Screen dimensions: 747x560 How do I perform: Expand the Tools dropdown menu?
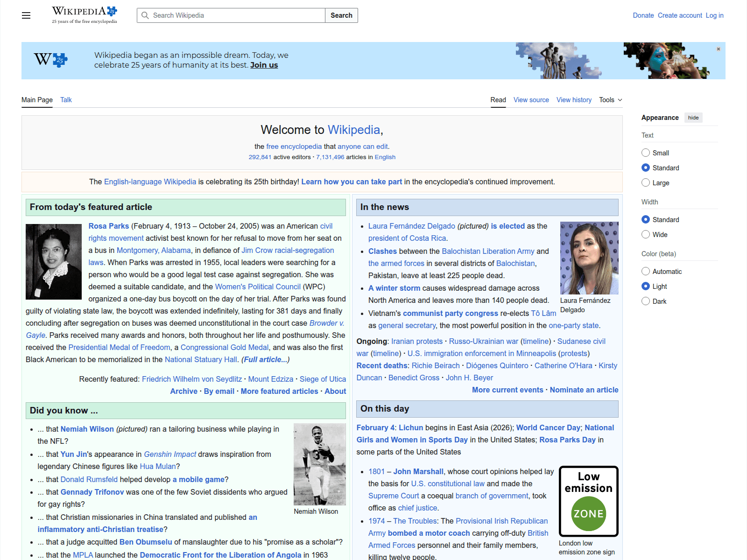click(611, 100)
